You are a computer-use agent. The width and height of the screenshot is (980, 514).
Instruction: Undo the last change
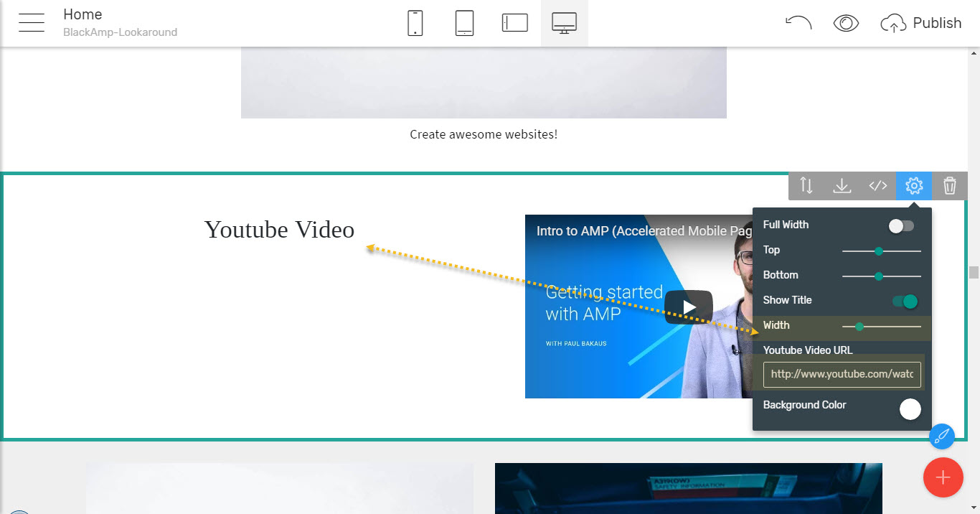click(798, 23)
